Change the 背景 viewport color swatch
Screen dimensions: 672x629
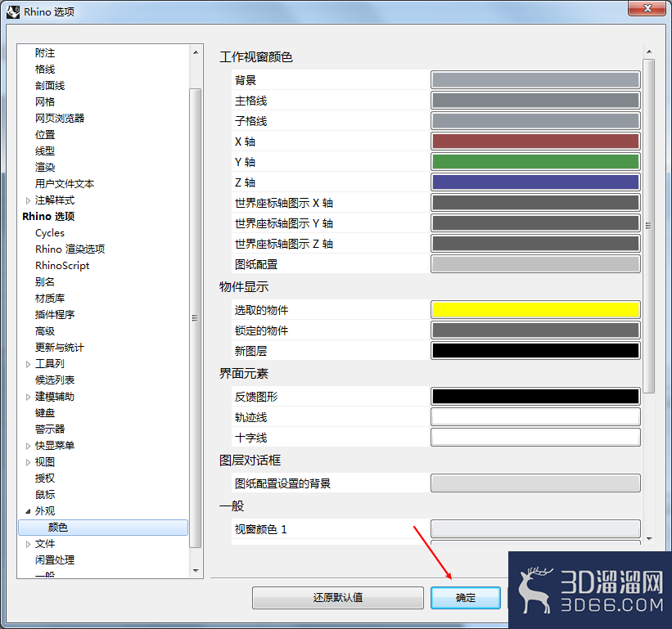click(x=535, y=80)
